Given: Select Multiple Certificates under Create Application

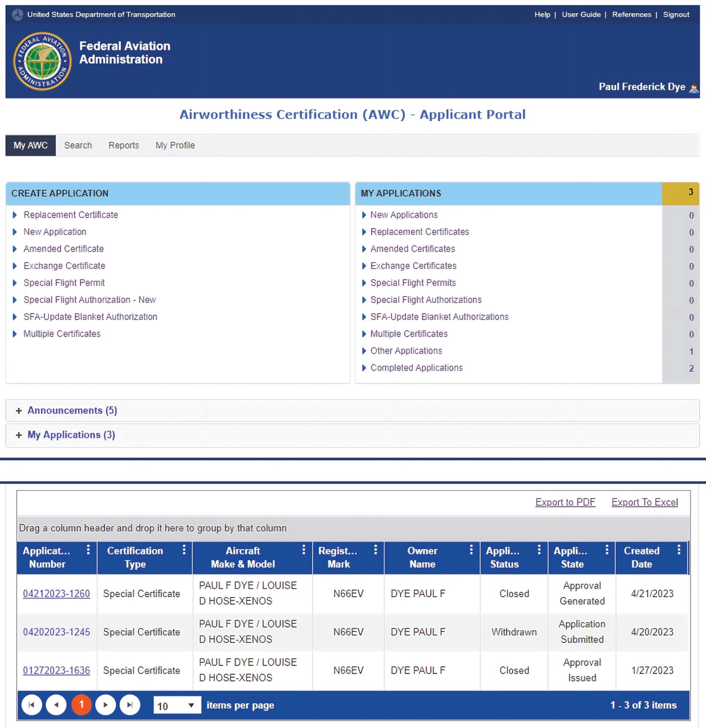Looking at the screenshot, I should 62,334.
